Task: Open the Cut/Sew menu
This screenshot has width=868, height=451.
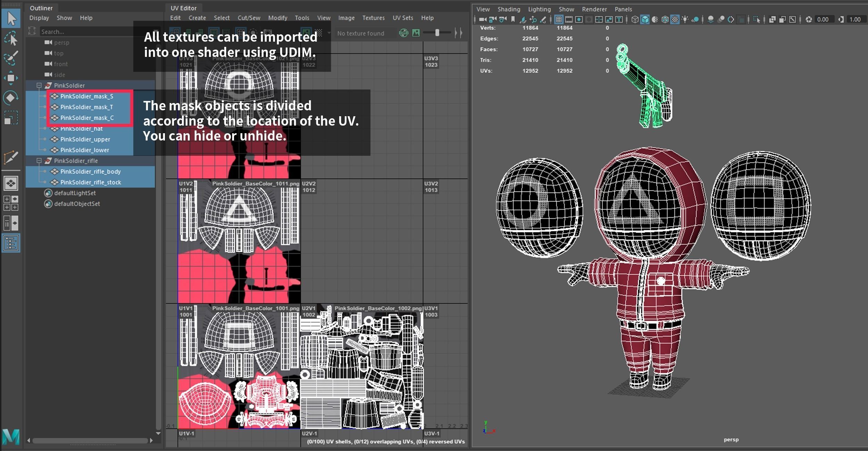Action: [x=249, y=18]
